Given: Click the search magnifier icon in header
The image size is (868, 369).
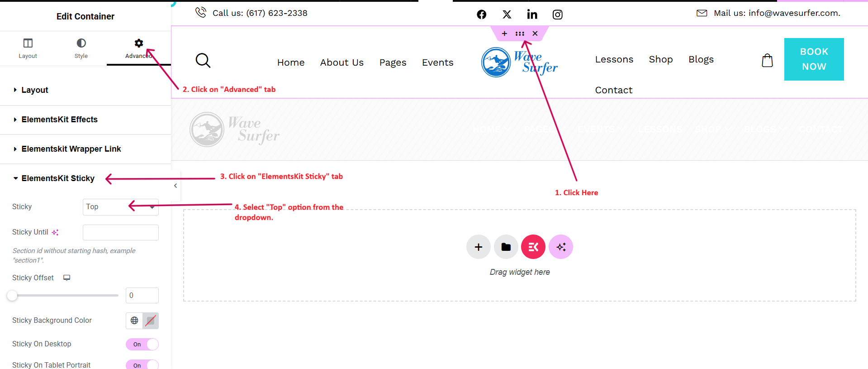Looking at the screenshot, I should [x=203, y=60].
